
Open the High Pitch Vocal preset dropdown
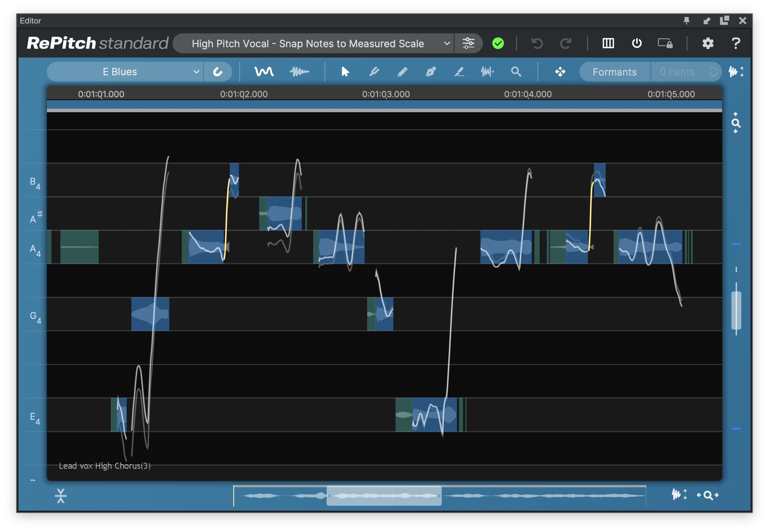(312, 43)
